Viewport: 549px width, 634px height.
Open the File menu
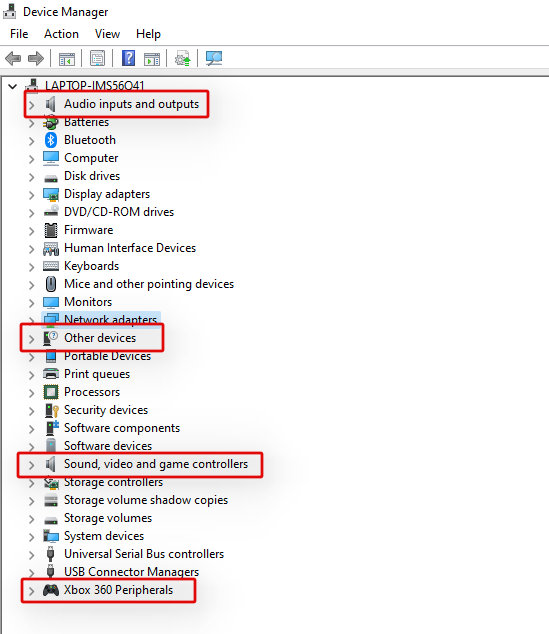click(19, 34)
